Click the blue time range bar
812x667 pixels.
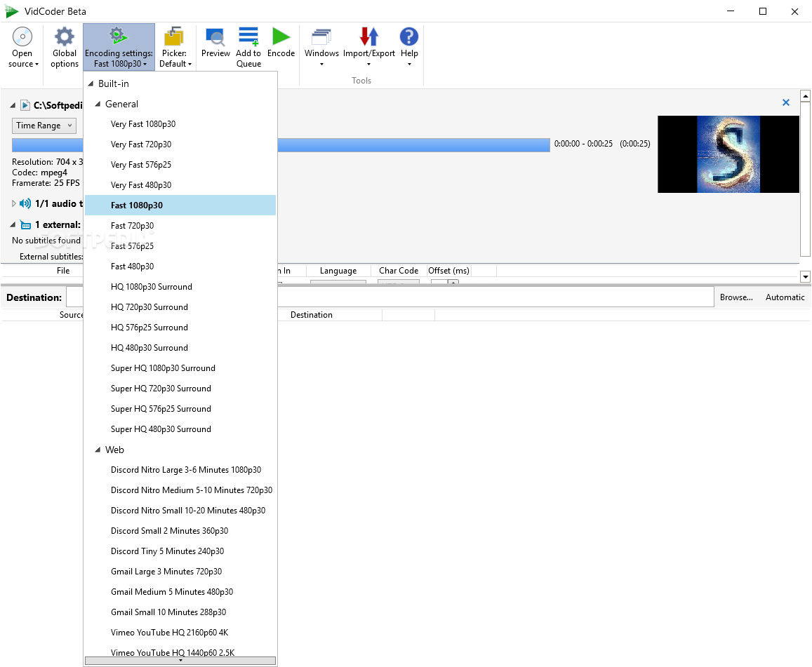coord(413,145)
